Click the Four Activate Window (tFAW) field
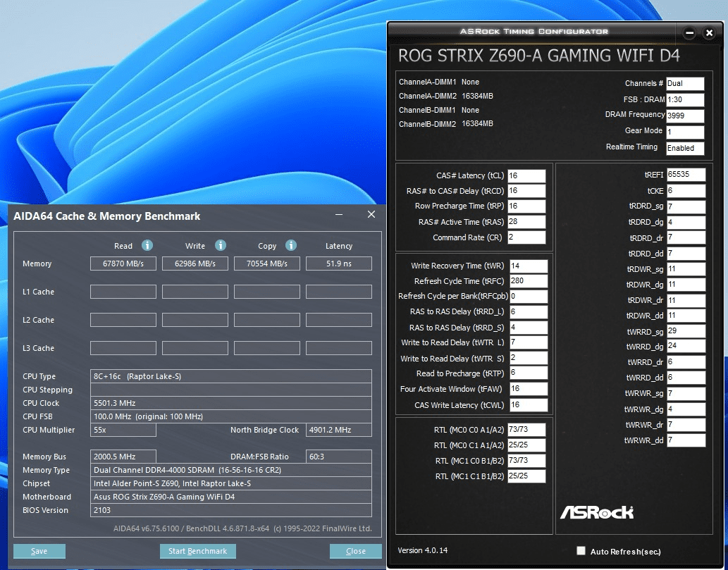This screenshot has width=728, height=570. (x=529, y=389)
